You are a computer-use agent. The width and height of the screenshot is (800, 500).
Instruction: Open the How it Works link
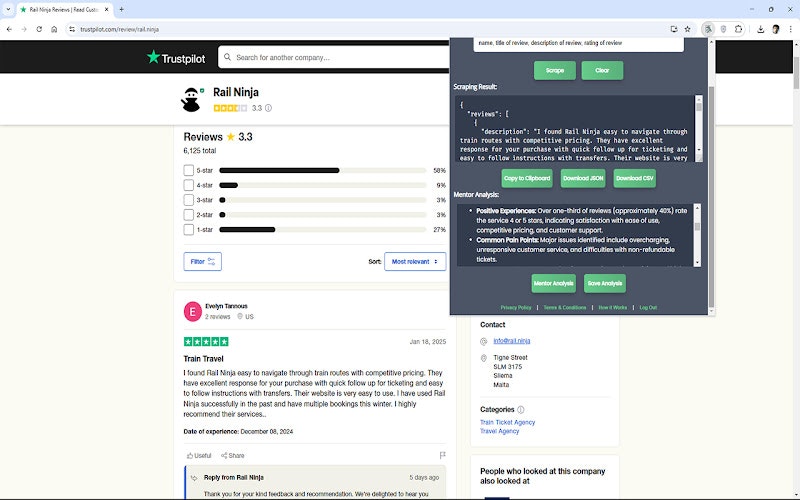(x=613, y=308)
